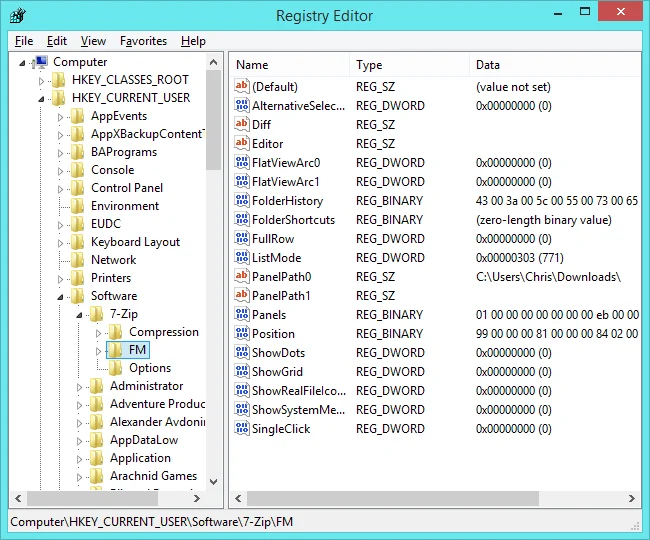Screen dimensions: 650x540
Task: Click the HKEY_CLASSES_ROOT folder icon
Action: (x=58, y=80)
